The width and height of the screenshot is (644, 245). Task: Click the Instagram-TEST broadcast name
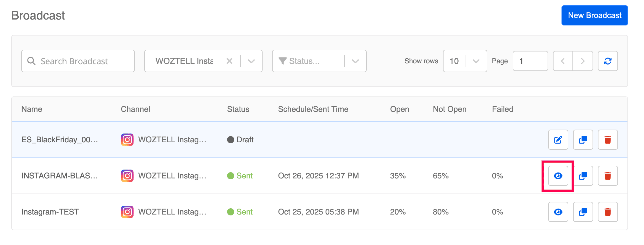tap(50, 212)
